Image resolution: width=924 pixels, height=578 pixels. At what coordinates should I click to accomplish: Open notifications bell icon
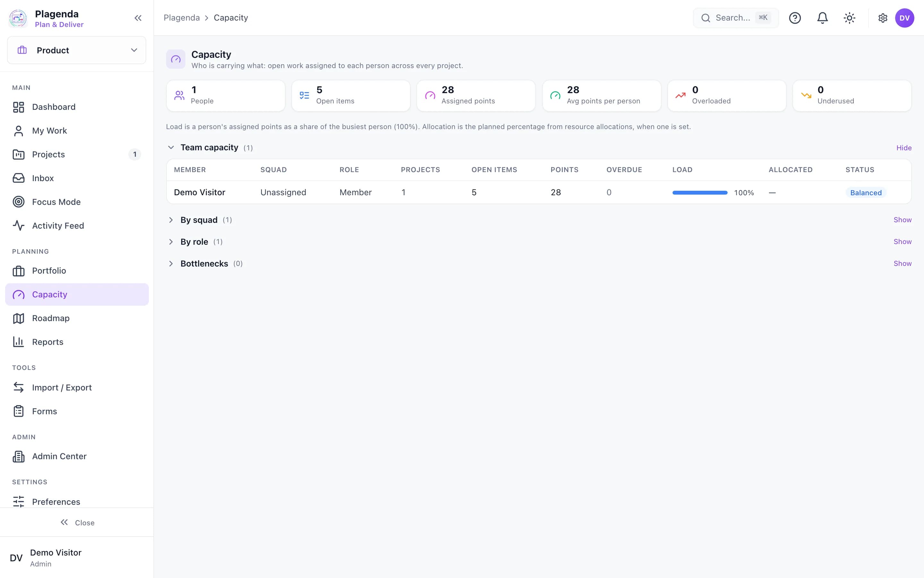click(822, 18)
